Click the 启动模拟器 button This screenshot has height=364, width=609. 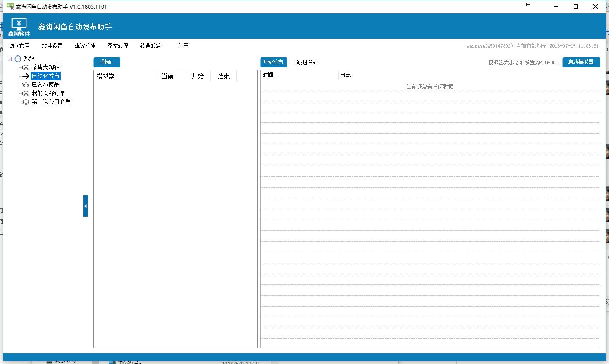click(x=581, y=62)
